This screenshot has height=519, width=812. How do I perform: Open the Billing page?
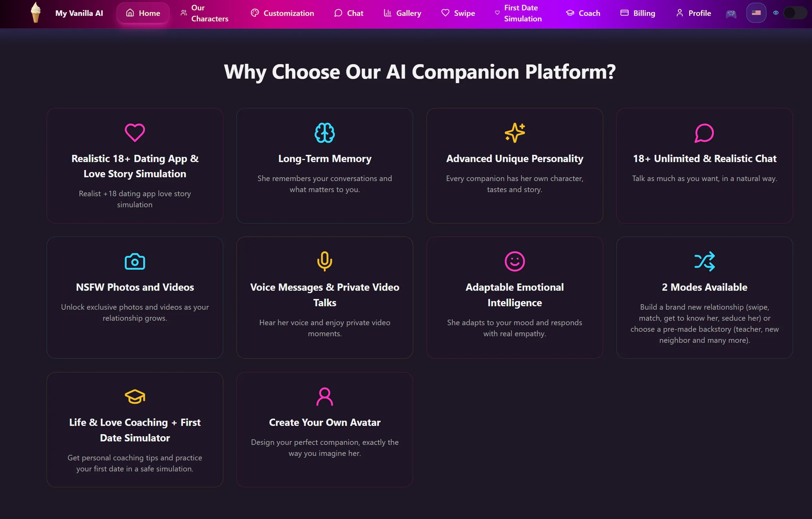coord(638,13)
